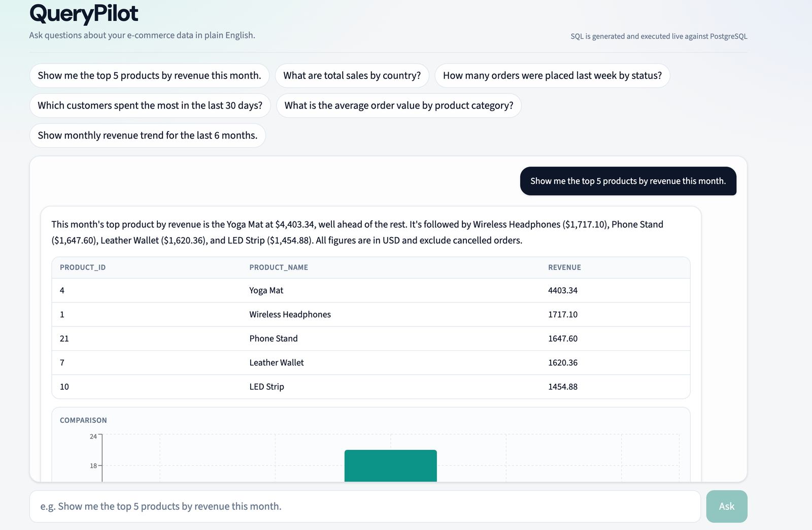Focus the question input field
The height and width of the screenshot is (530, 812).
[x=365, y=506]
